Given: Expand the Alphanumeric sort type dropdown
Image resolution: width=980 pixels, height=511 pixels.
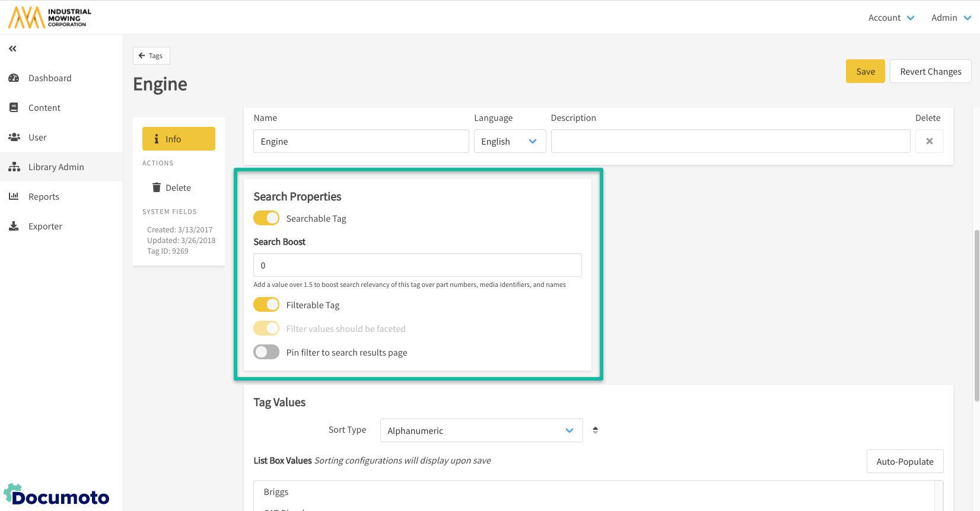Looking at the screenshot, I should point(481,430).
